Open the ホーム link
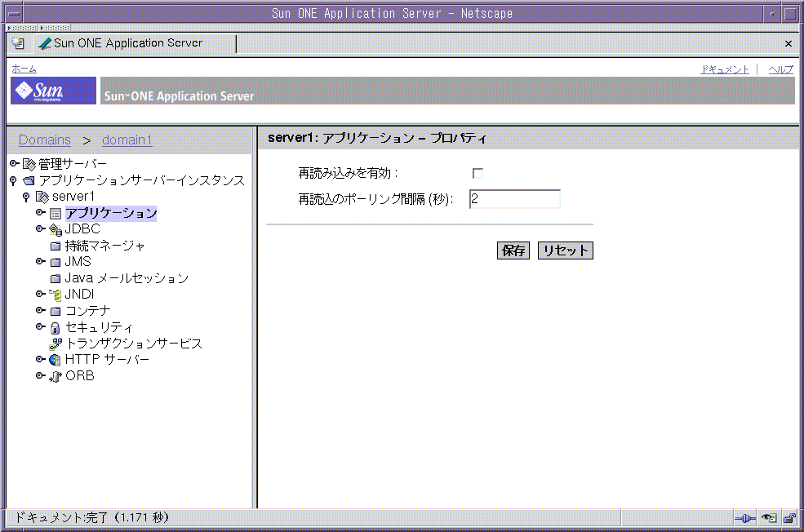Viewport: 804px width, 532px height. [24, 69]
